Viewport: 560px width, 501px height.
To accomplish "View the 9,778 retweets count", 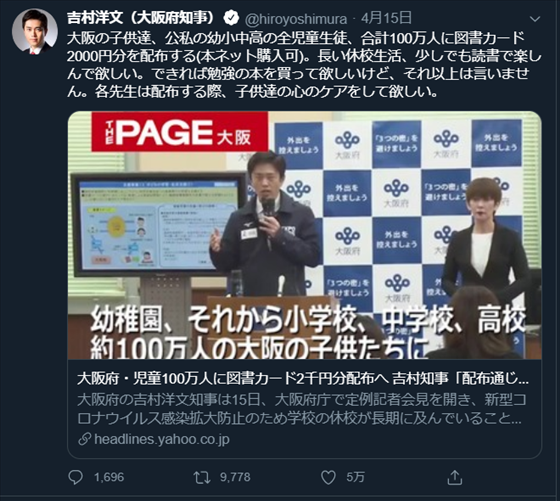I will coord(235,477).
